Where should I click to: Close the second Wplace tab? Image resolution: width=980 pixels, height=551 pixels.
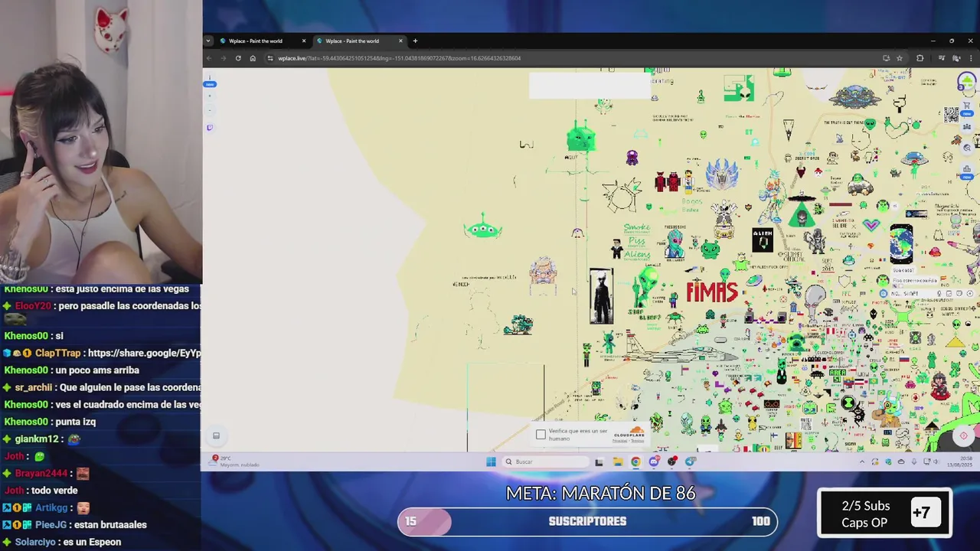tap(400, 41)
